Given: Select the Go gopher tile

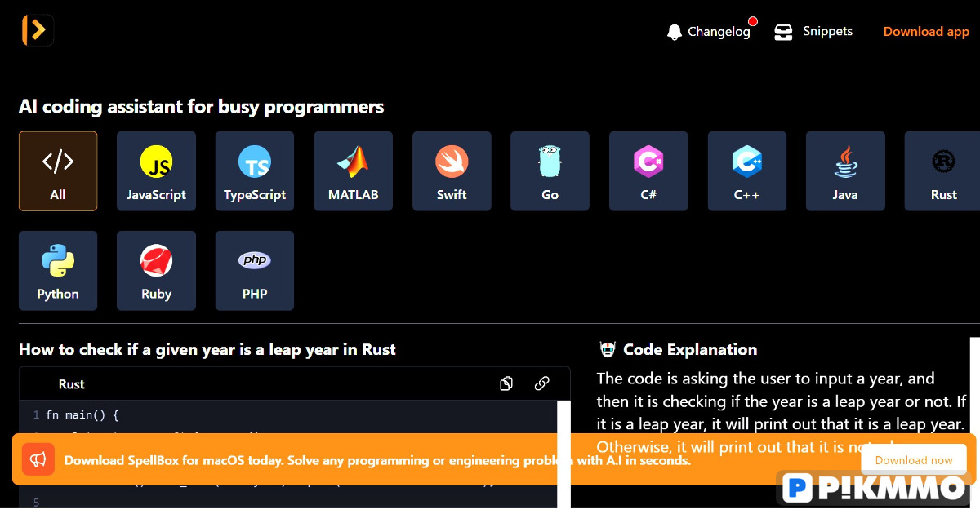Looking at the screenshot, I should (x=550, y=171).
